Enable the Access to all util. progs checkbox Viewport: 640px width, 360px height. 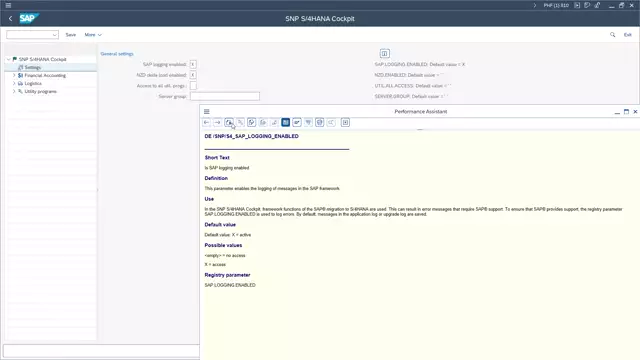click(193, 86)
